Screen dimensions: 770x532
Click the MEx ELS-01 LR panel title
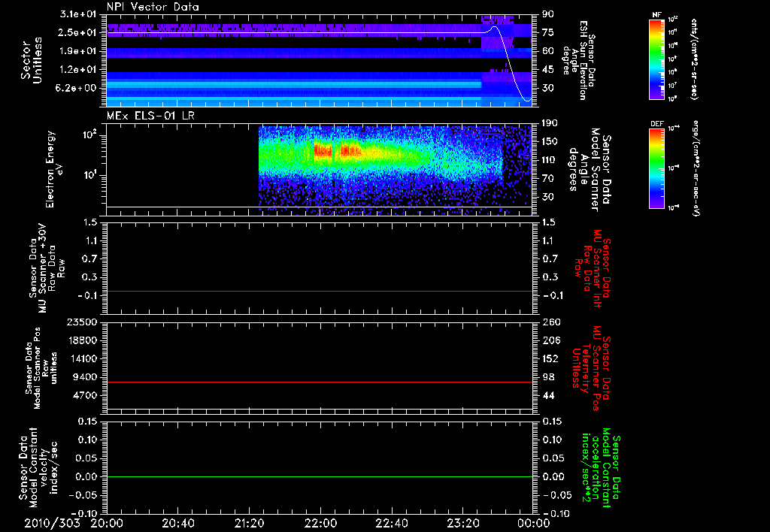pyautogui.click(x=152, y=116)
